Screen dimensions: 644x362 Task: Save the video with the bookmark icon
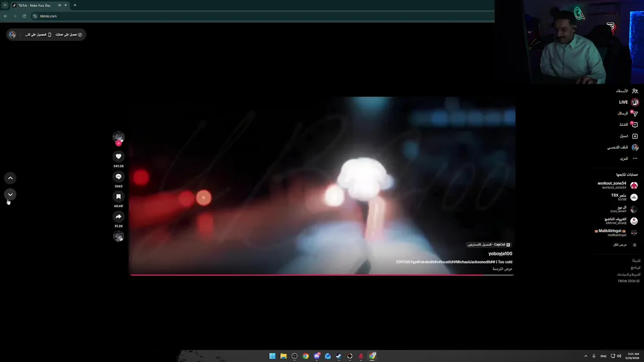[x=118, y=197]
